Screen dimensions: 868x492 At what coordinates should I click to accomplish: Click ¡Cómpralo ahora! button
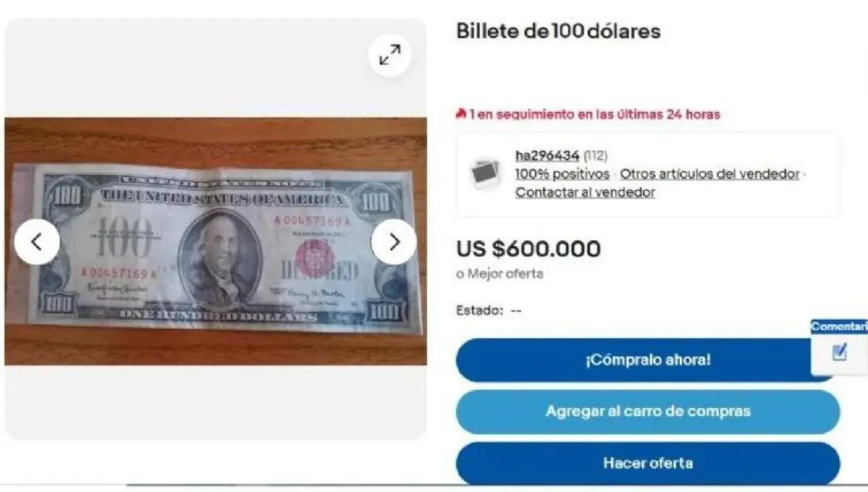pos(648,360)
